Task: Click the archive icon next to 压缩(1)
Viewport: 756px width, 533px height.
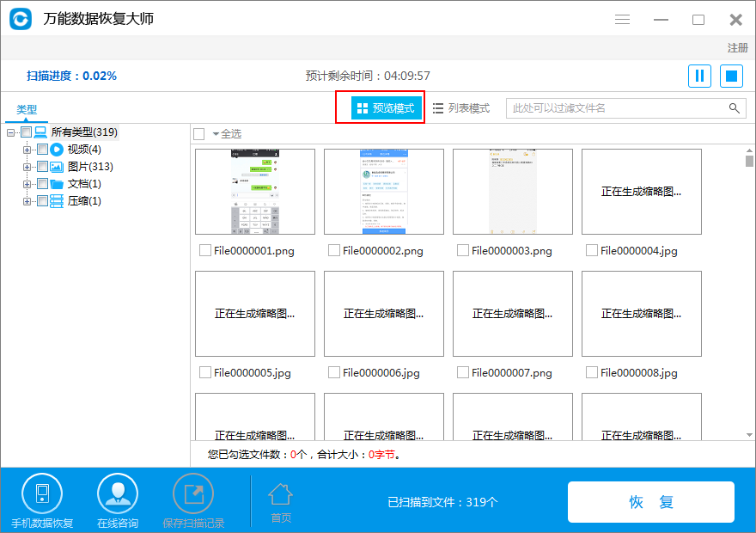Action: (57, 201)
